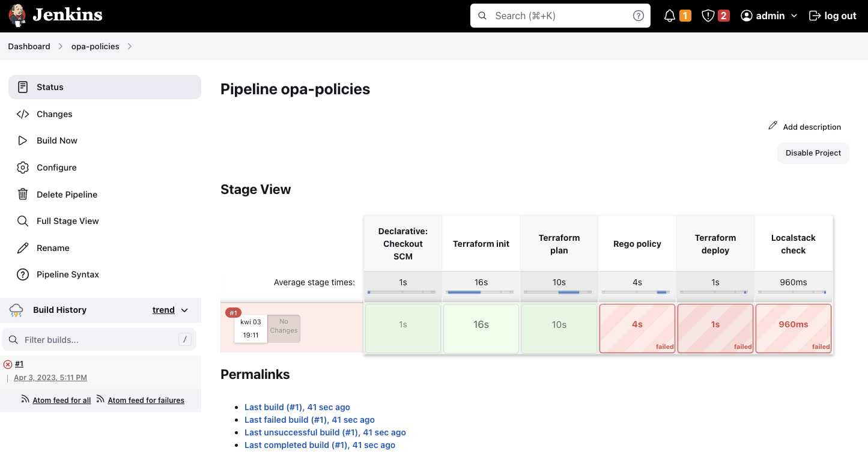The image size is (868, 454).
Task: Click the Delete Pipeline trash icon
Action: pos(23,194)
